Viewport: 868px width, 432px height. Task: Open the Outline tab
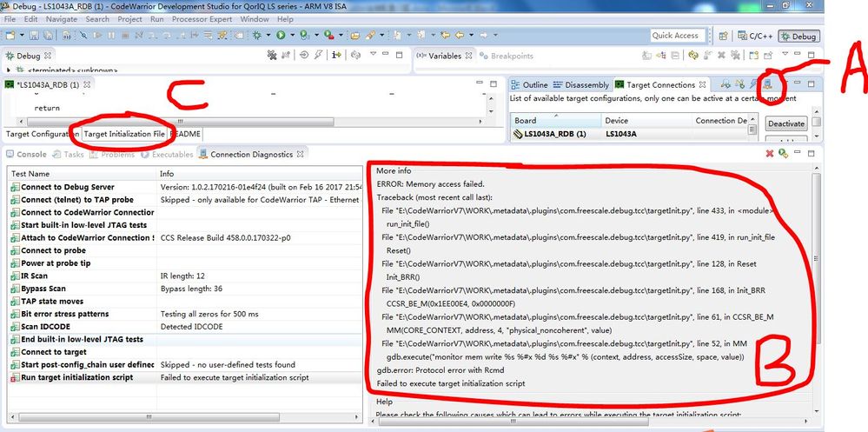click(x=529, y=84)
